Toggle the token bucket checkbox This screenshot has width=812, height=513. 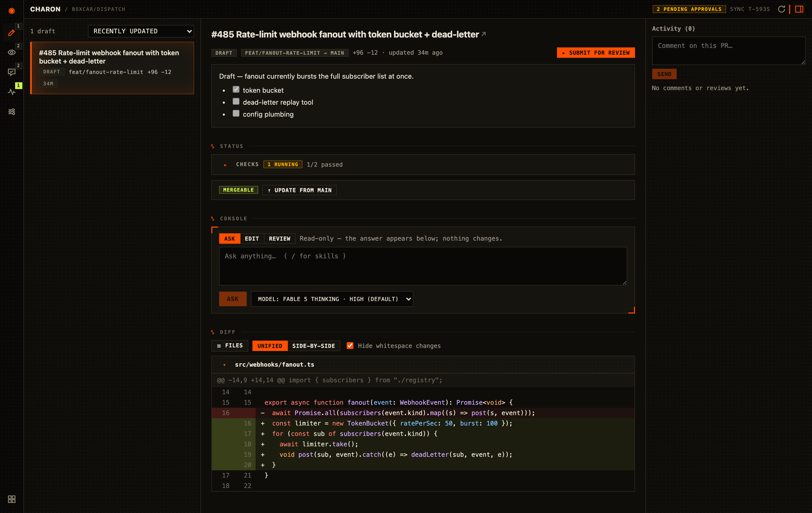pyautogui.click(x=236, y=89)
